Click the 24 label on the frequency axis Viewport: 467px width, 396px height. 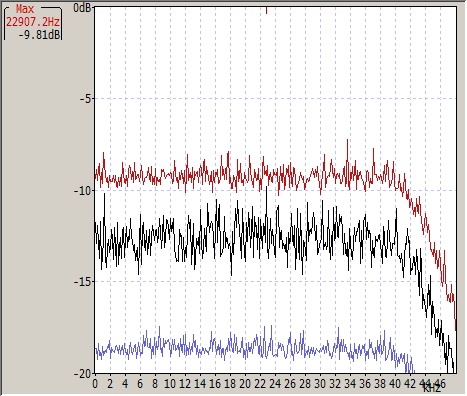coord(275,384)
